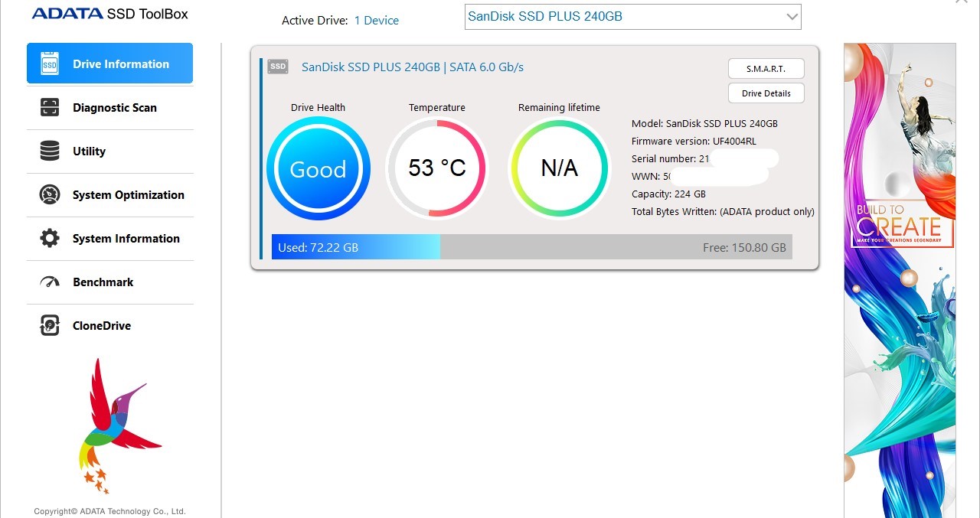This screenshot has height=518, width=980.
Task: Click the ADATA Technology copyright text
Action: point(109,511)
